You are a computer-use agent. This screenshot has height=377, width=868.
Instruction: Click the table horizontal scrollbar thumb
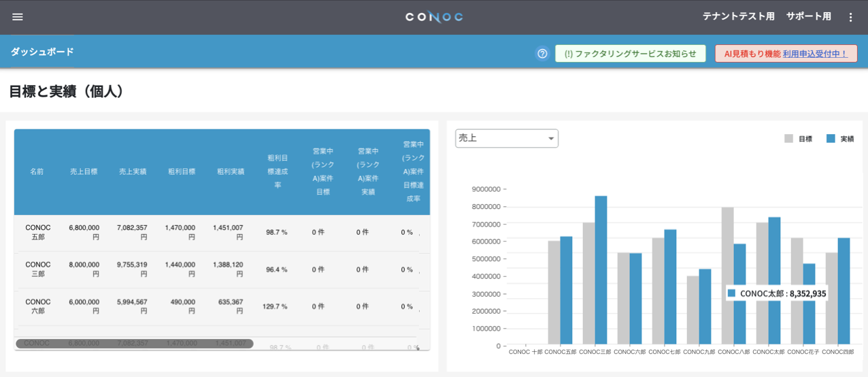(x=135, y=344)
